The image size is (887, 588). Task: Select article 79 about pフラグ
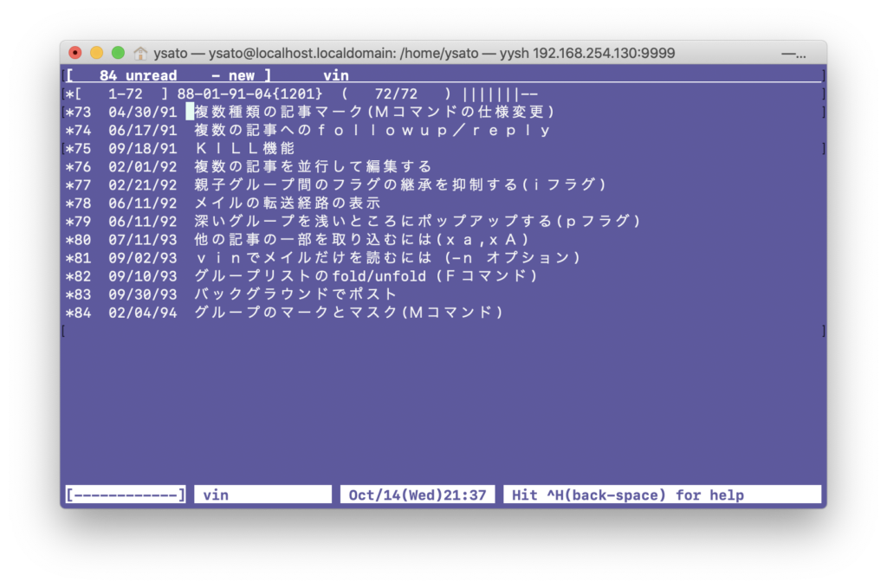pos(418,221)
